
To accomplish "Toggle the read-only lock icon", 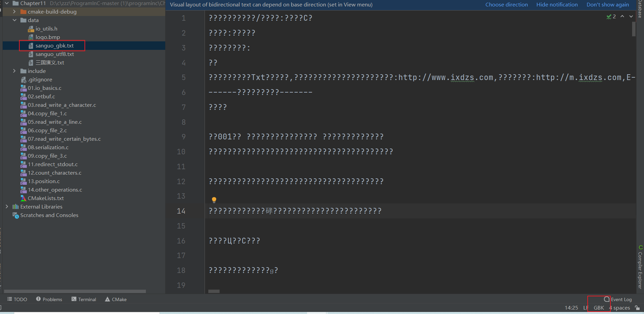I will 637,308.
